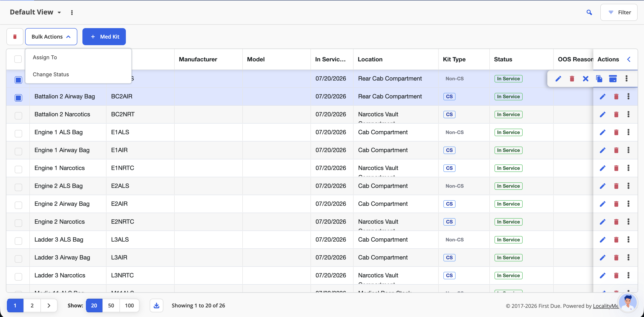Click the L3ALS code cell
Screen dimensions: 644x317
(120, 239)
